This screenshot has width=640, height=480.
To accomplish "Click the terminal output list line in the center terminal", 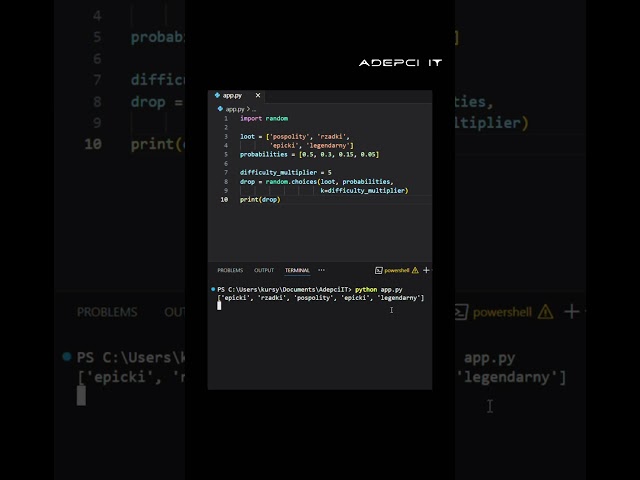I will coord(321,298).
